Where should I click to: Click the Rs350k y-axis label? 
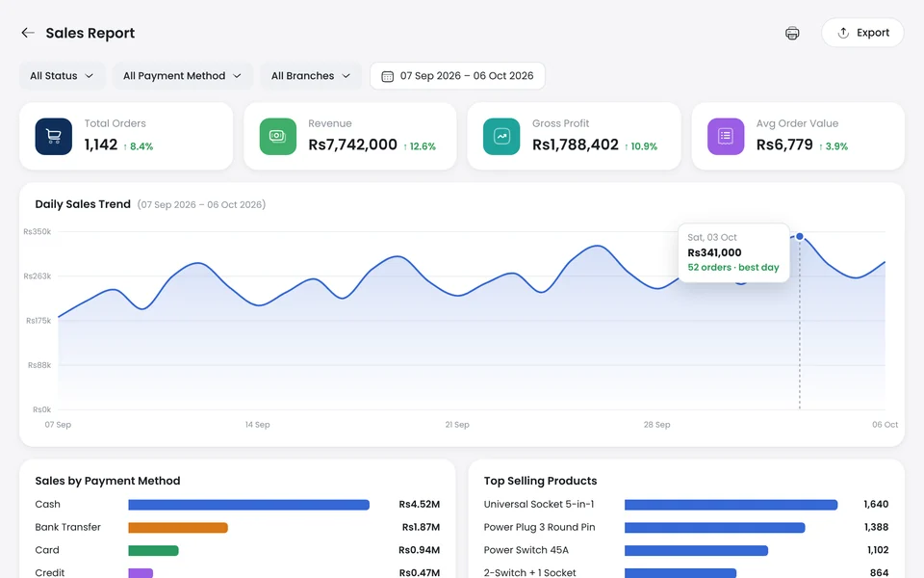pos(38,232)
